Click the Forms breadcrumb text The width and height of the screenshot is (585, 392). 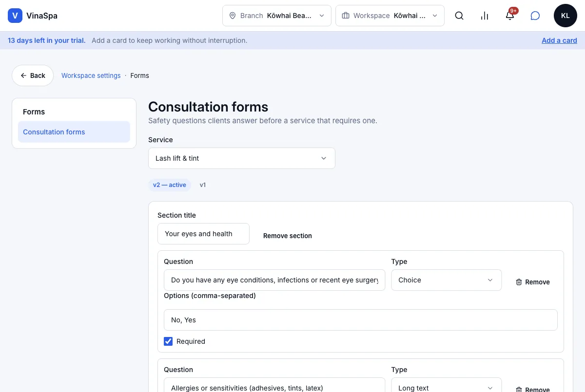pyautogui.click(x=140, y=75)
